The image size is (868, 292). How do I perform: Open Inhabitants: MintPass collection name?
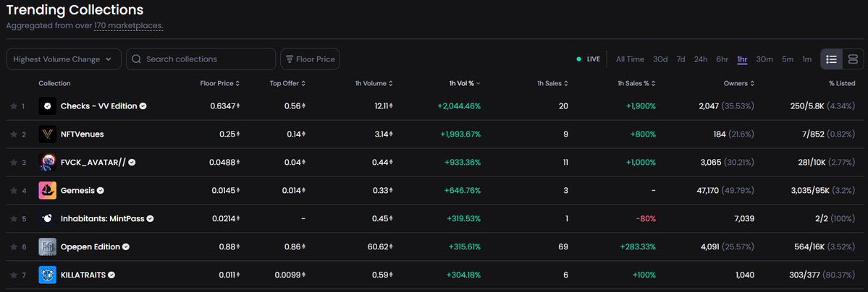coord(102,218)
